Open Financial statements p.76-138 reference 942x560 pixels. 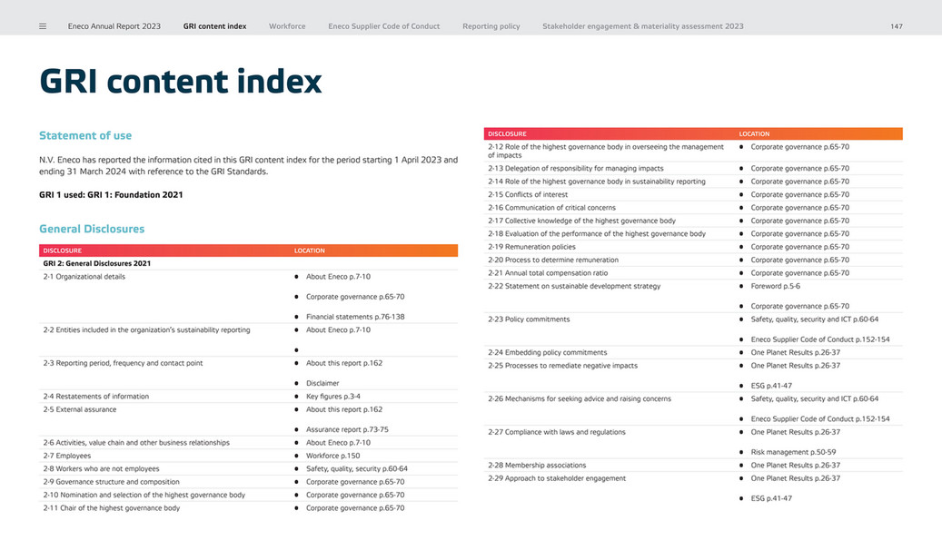(x=355, y=317)
